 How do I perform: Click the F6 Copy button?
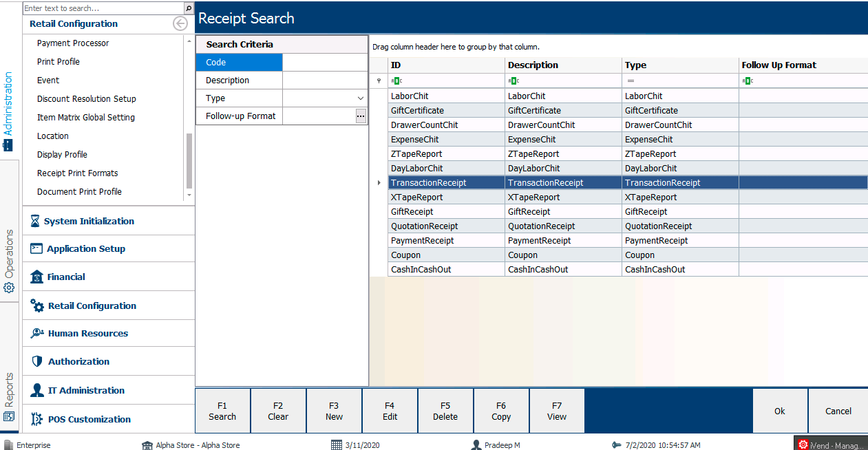click(501, 411)
